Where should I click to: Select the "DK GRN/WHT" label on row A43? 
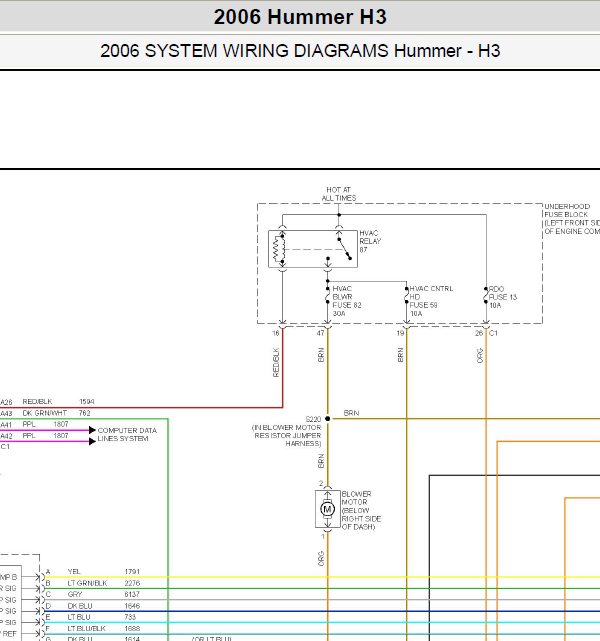[45, 413]
